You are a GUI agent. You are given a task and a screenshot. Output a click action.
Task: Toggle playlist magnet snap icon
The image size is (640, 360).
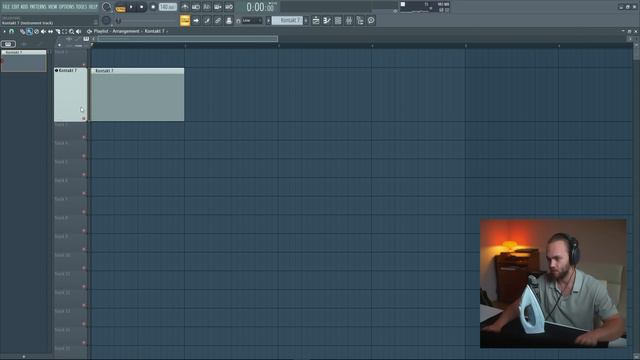pyautogui.click(x=11, y=31)
